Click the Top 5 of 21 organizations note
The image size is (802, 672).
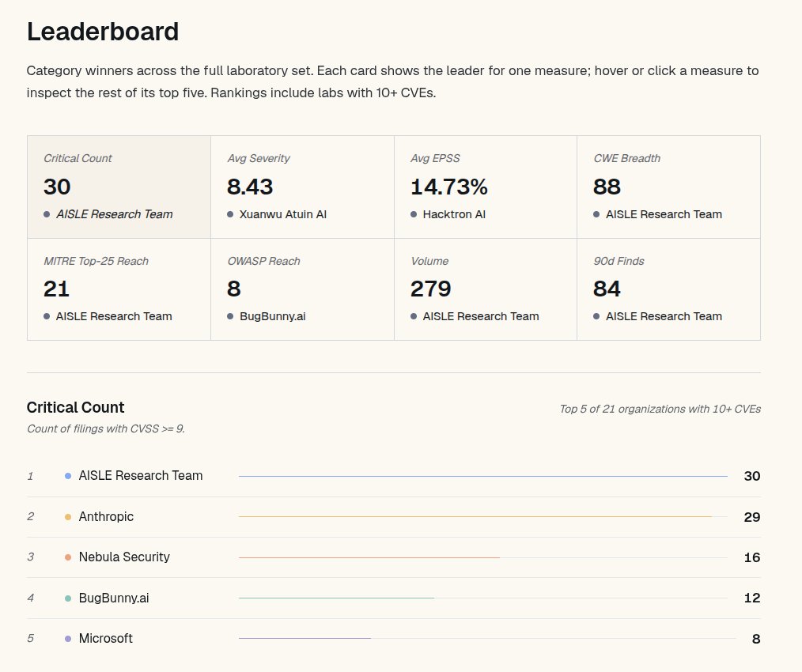click(660, 410)
